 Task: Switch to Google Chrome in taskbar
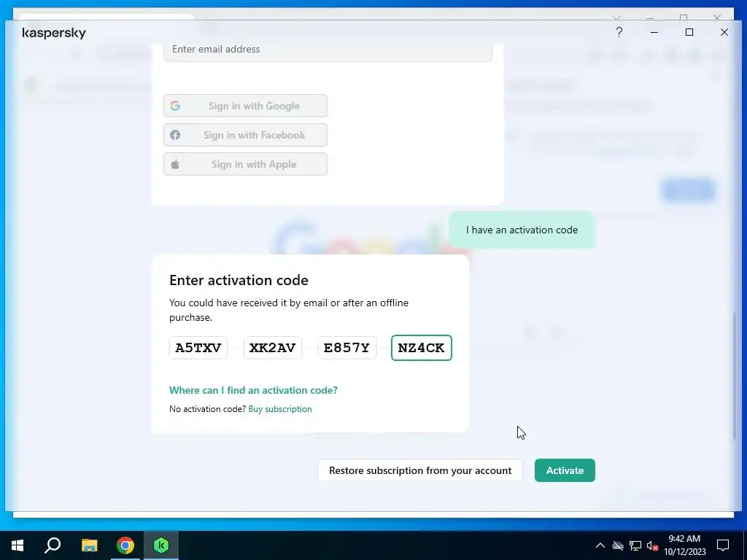click(x=125, y=545)
